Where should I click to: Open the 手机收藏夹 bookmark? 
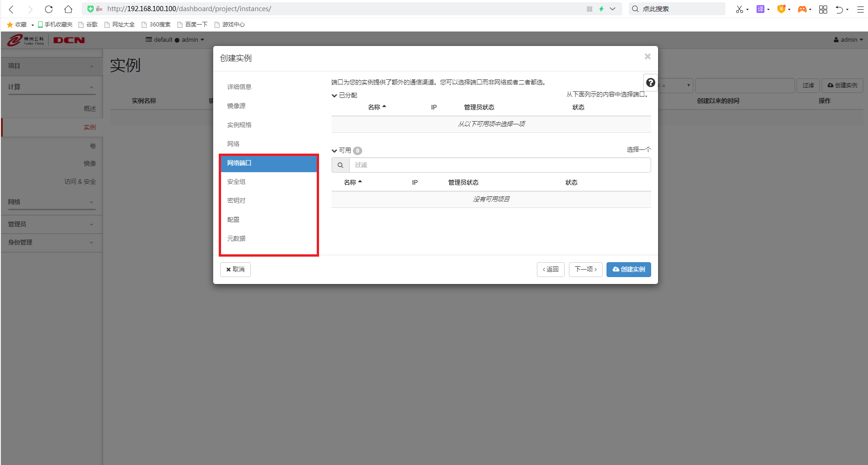(55, 25)
